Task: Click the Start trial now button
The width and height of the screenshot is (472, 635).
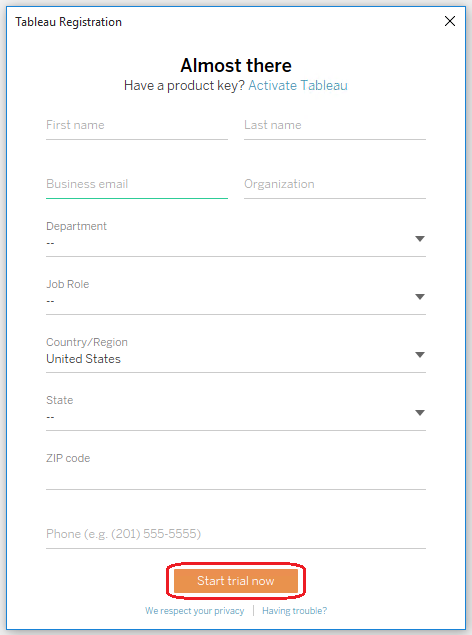Action: [x=236, y=581]
